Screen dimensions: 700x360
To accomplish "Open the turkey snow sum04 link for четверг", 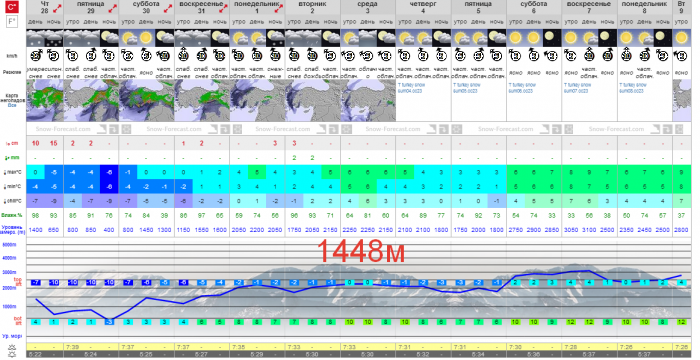I will tap(411, 88).
